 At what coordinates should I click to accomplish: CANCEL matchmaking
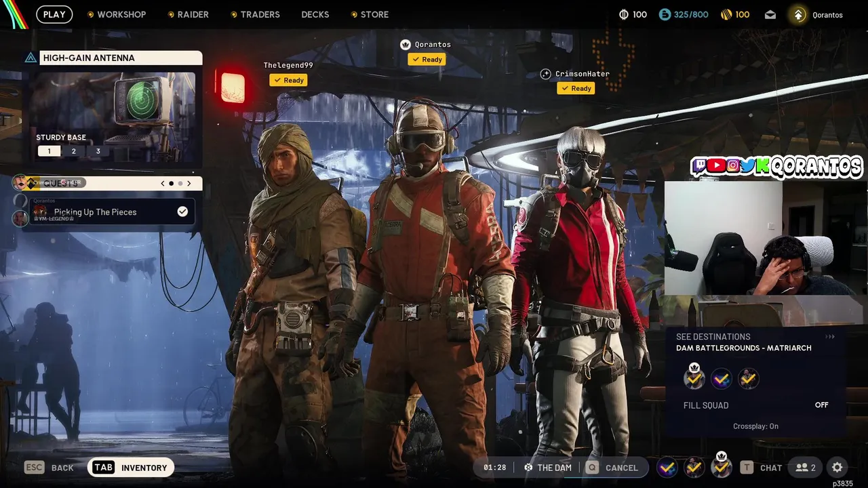(622, 468)
